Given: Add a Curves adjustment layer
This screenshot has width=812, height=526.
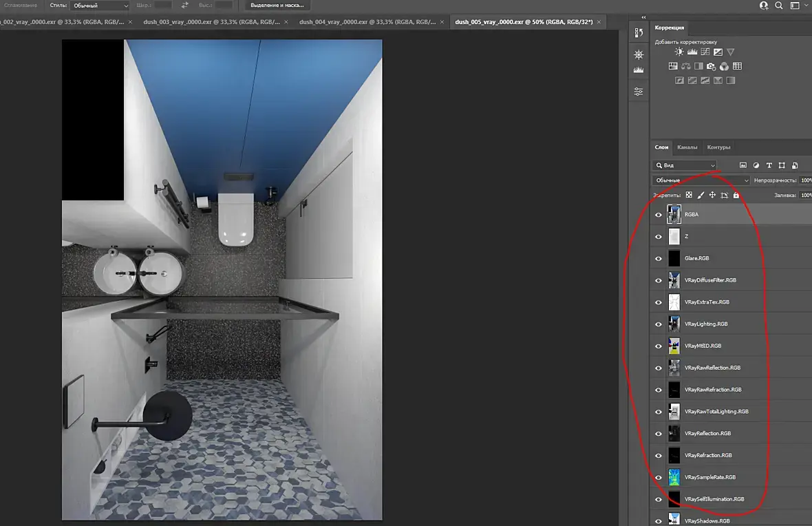Looking at the screenshot, I should (x=705, y=52).
